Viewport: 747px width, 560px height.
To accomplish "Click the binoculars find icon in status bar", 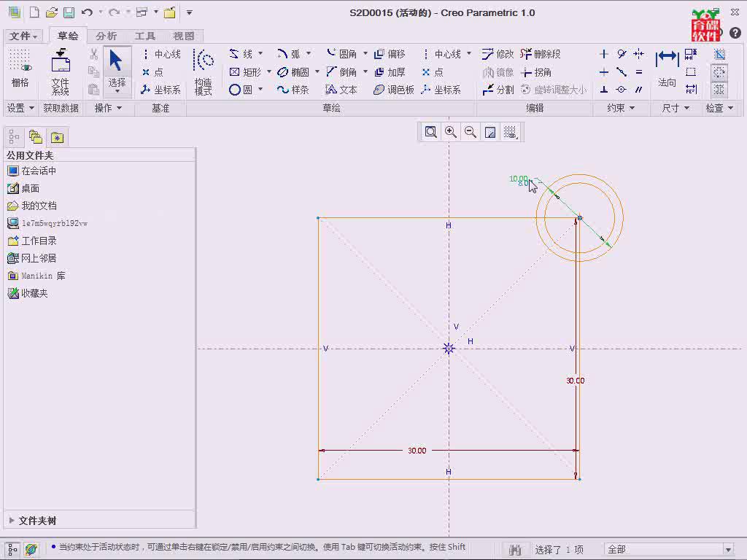I will (x=515, y=550).
